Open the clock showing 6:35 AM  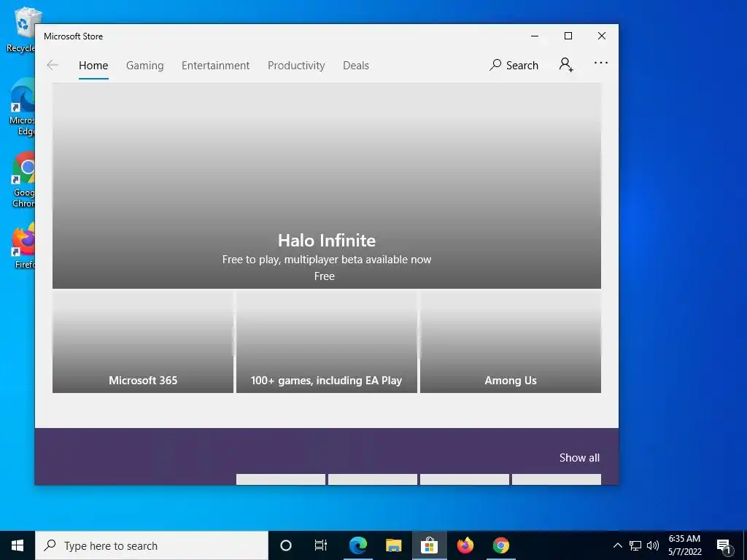(684, 545)
